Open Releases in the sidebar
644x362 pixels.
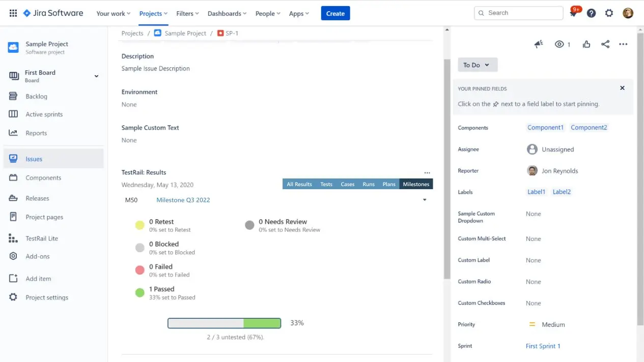click(x=53, y=198)
